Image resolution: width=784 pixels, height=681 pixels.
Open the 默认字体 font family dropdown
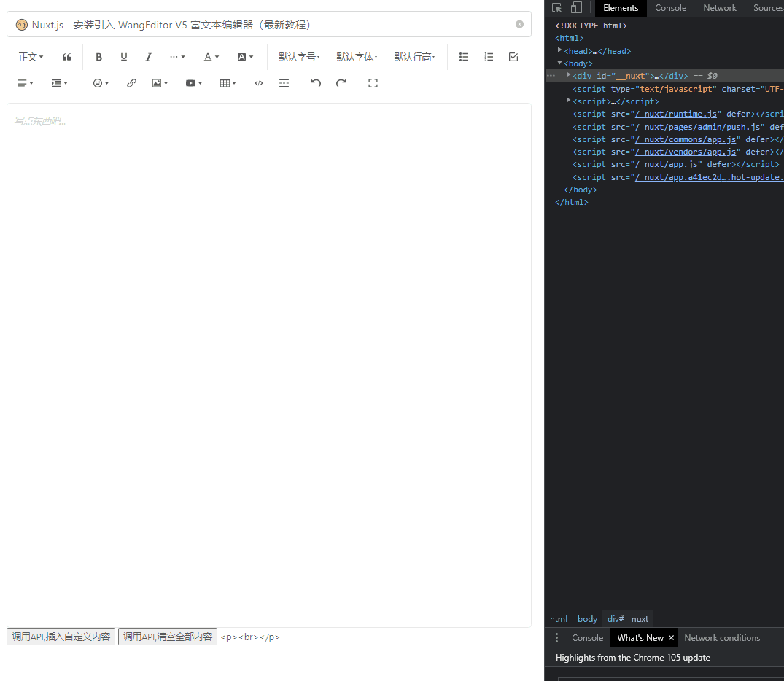click(x=357, y=57)
